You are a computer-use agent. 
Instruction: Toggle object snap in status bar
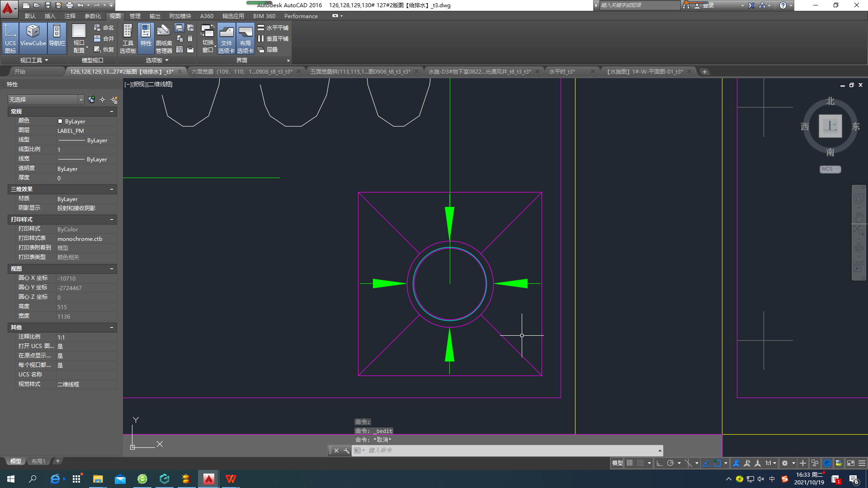(x=717, y=463)
